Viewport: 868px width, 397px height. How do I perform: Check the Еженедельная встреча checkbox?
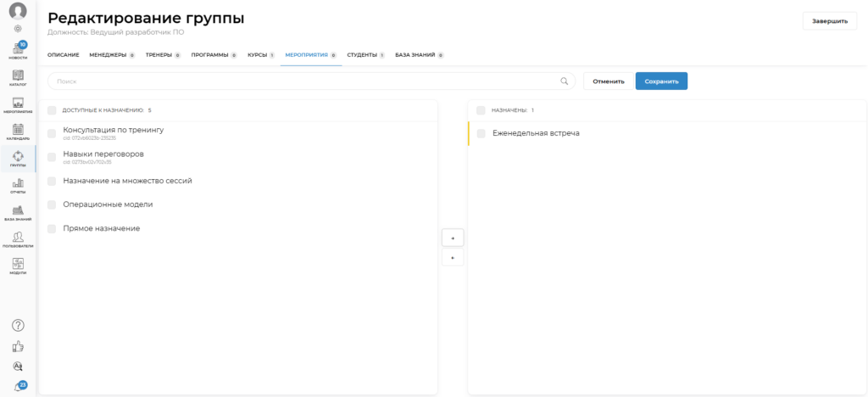pyautogui.click(x=481, y=133)
